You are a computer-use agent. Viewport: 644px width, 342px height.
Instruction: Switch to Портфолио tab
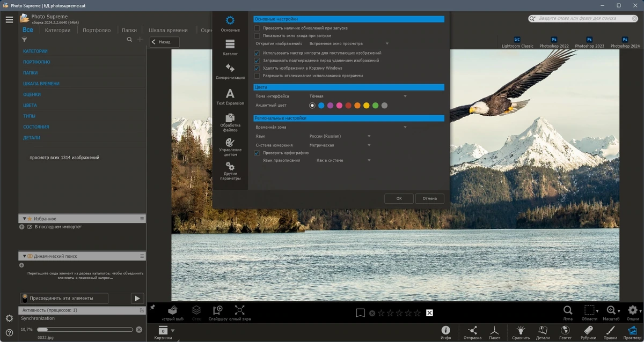[x=97, y=31]
